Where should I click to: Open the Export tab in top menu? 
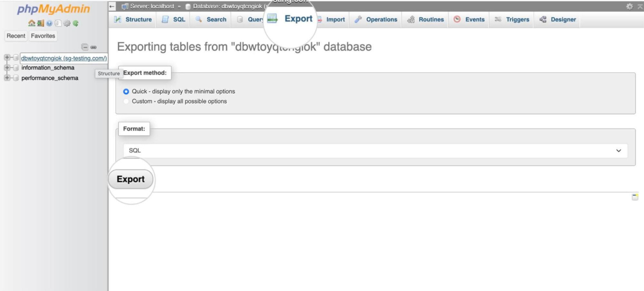click(290, 19)
